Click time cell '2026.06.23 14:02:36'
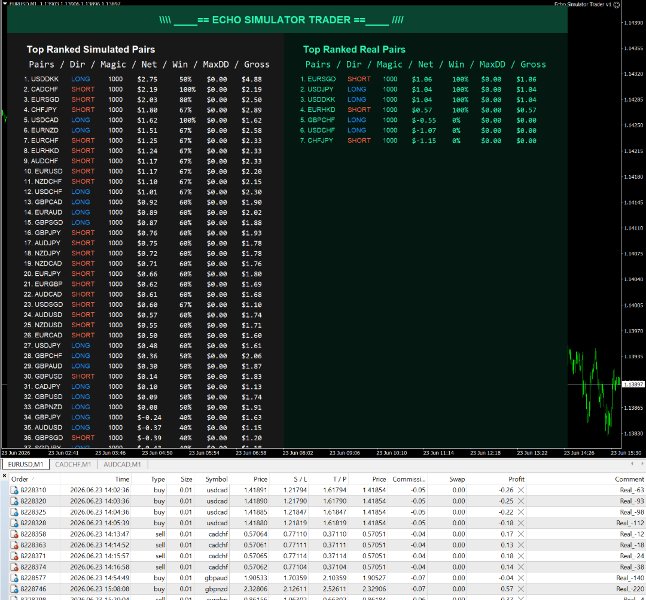The image size is (646, 600). pyautogui.click(x=100, y=490)
